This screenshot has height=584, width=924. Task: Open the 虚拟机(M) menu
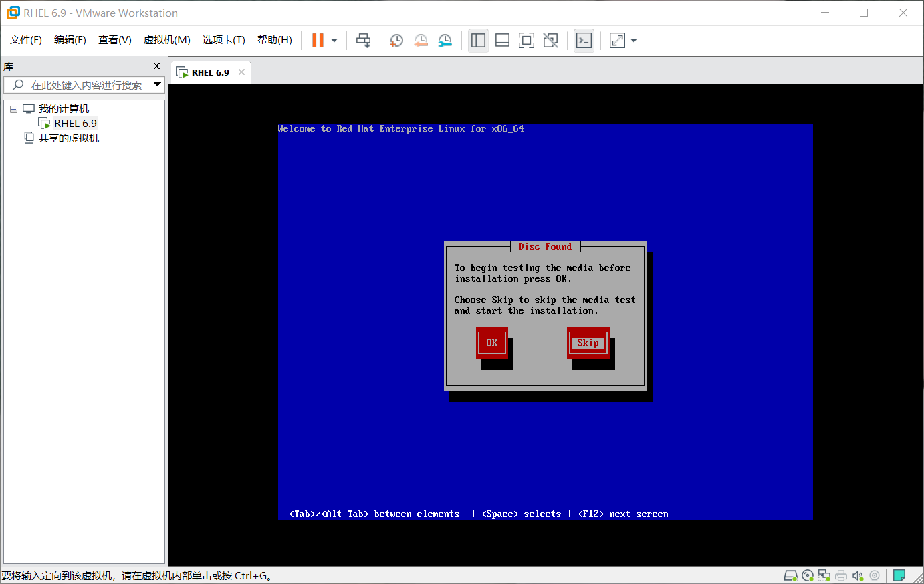(167, 40)
